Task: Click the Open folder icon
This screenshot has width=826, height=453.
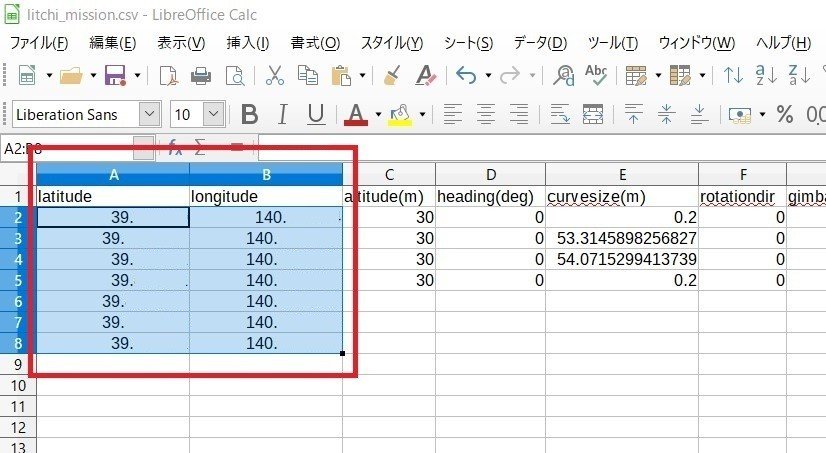Action: click(71, 75)
